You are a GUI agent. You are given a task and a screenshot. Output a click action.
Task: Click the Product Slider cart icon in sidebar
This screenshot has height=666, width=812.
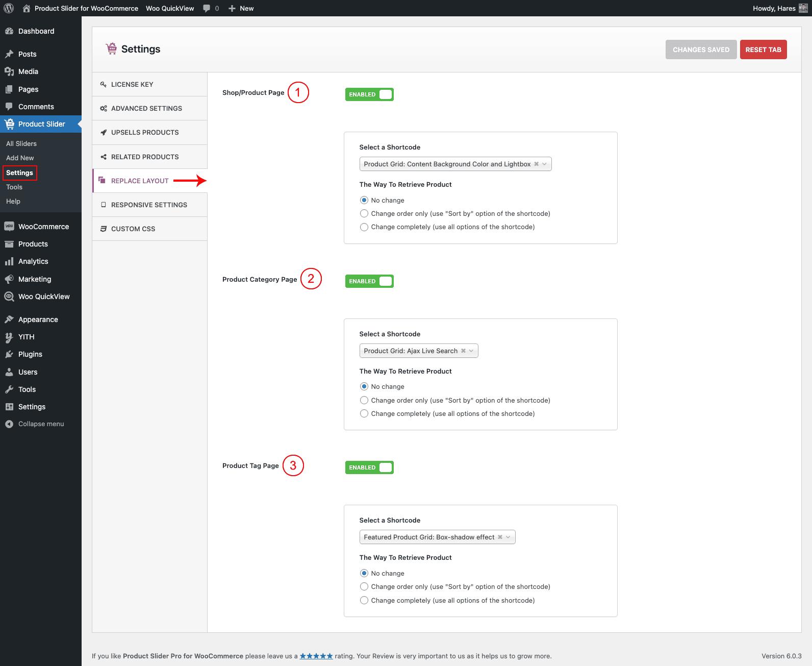coord(9,124)
